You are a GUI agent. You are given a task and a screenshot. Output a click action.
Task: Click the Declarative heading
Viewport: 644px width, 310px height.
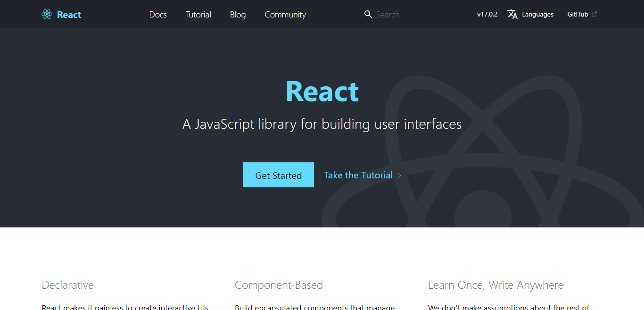coord(68,285)
